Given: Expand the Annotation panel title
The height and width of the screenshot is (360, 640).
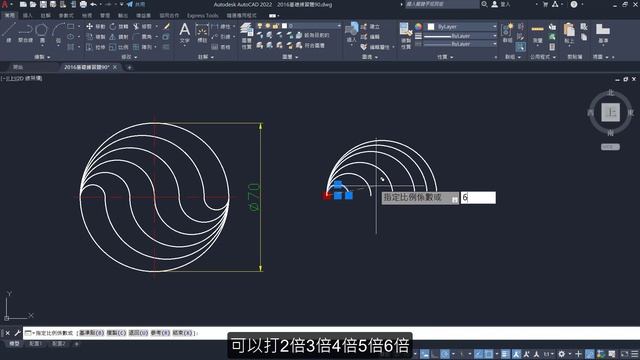Looking at the screenshot, I should point(206,57).
